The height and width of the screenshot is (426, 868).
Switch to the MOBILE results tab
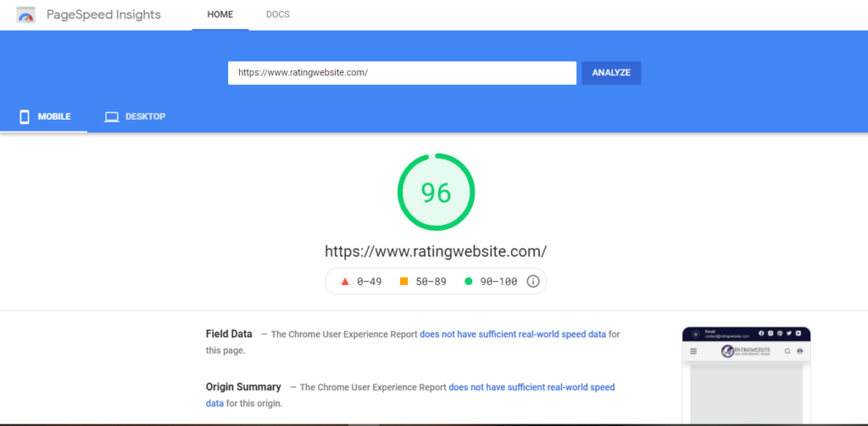pyautogui.click(x=44, y=116)
